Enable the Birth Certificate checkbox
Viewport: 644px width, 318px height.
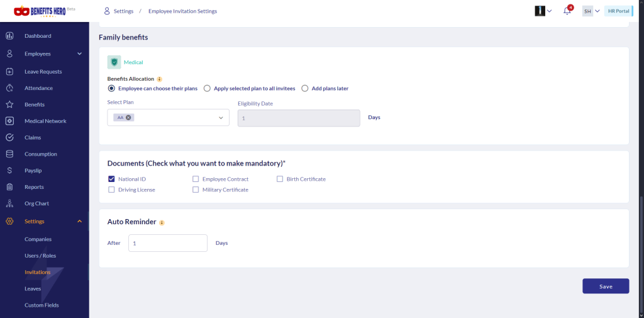280,179
